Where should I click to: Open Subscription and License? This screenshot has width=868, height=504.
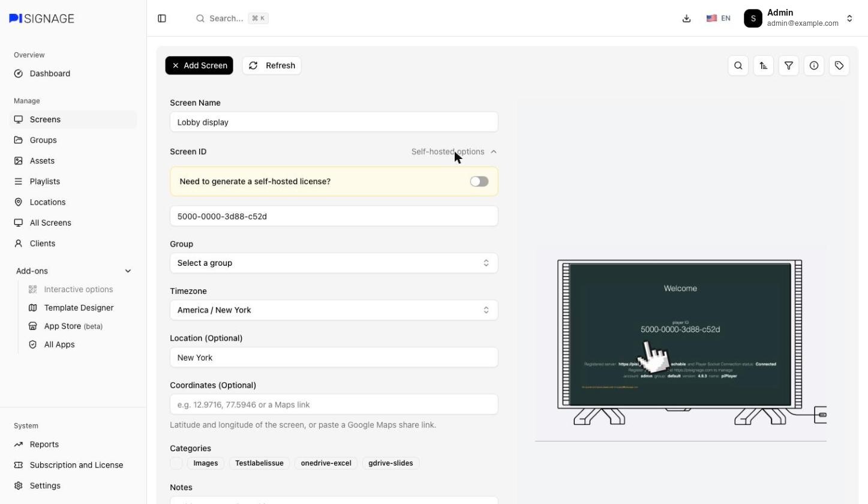(x=73, y=465)
